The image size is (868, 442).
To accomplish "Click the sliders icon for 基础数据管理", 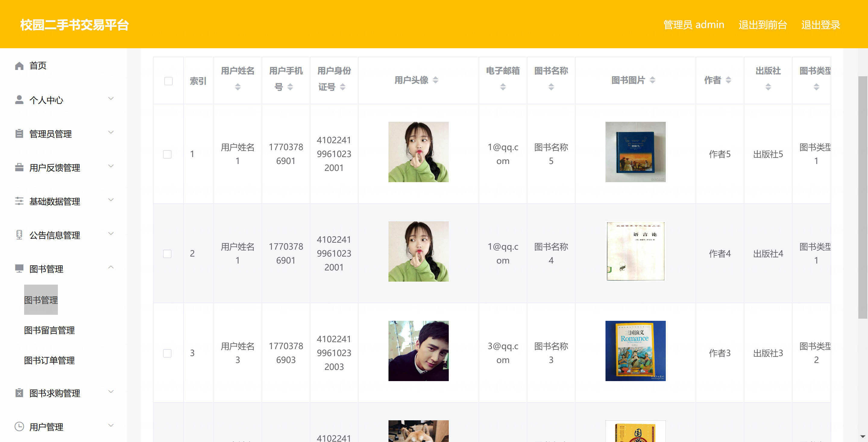I will tap(19, 201).
